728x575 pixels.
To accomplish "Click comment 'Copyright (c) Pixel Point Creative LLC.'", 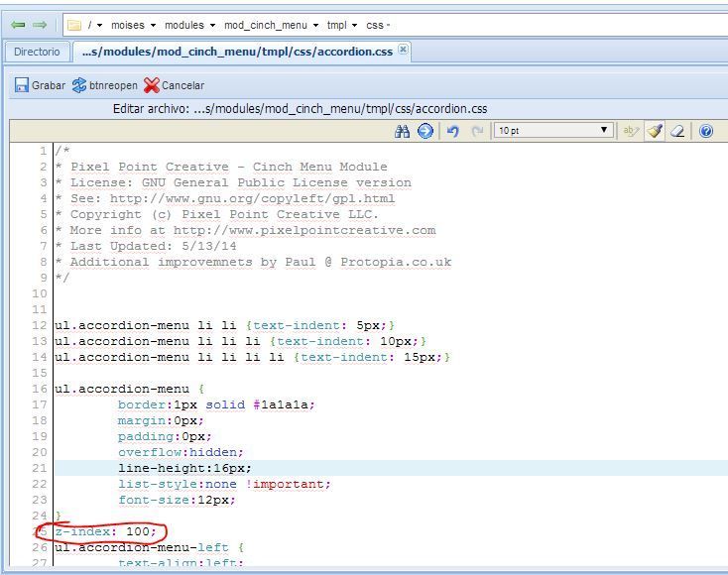I will [217, 214].
